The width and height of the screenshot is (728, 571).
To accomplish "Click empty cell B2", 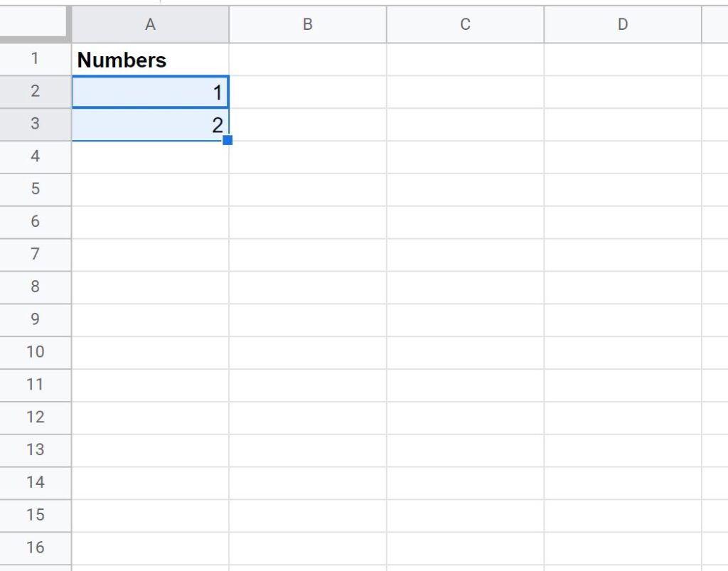I will (x=308, y=92).
